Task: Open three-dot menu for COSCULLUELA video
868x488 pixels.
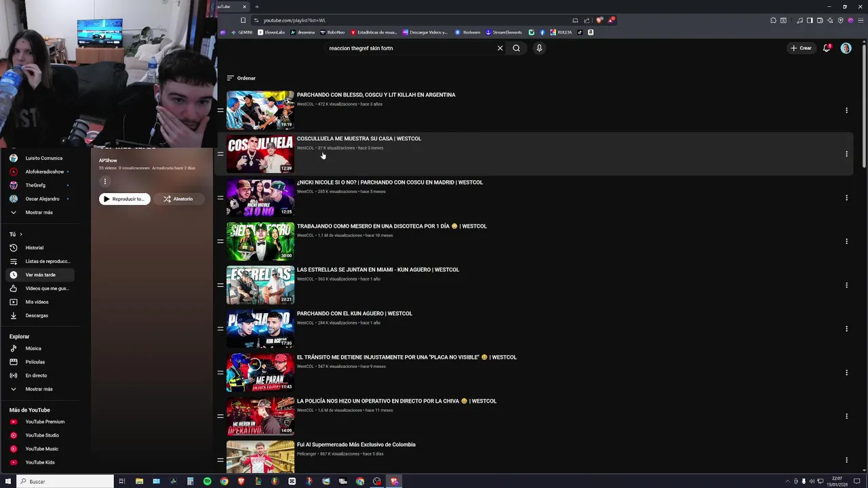Action: point(846,154)
